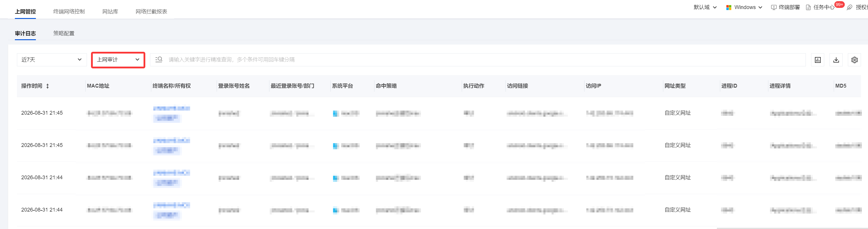Click the blurred terminal name link in first row
This screenshot has width=868, height=229.
(x=172, y=108)
